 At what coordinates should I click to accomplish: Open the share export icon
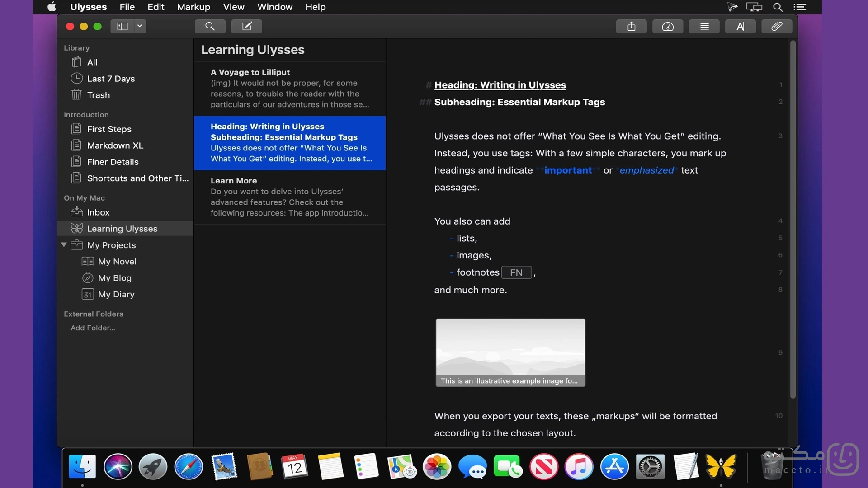click(631, 26)
